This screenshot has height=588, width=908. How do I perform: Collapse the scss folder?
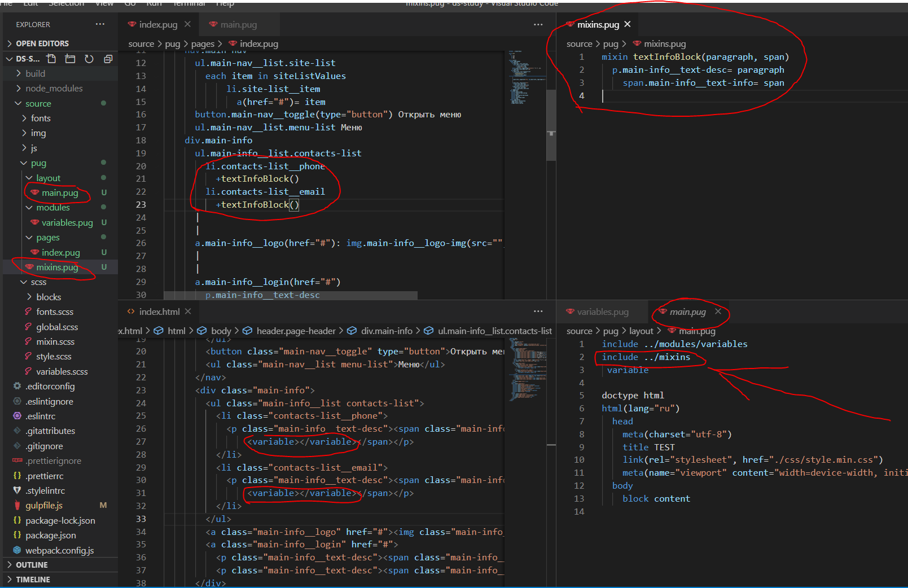click(38, 282)
